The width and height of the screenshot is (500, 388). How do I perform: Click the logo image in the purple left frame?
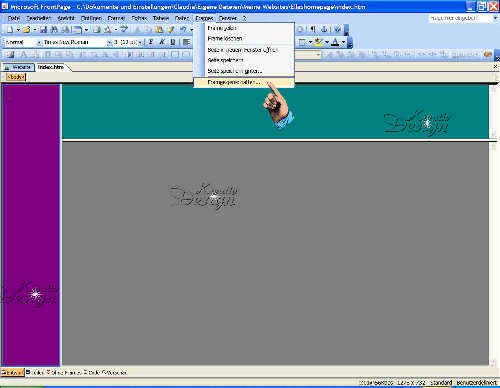point(31,293)
